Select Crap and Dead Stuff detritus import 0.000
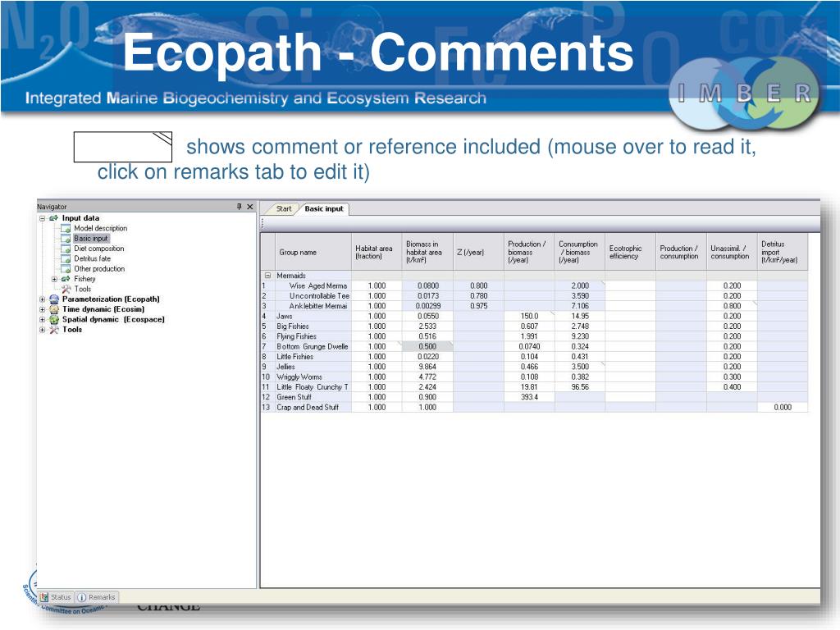 pos(782,407)
